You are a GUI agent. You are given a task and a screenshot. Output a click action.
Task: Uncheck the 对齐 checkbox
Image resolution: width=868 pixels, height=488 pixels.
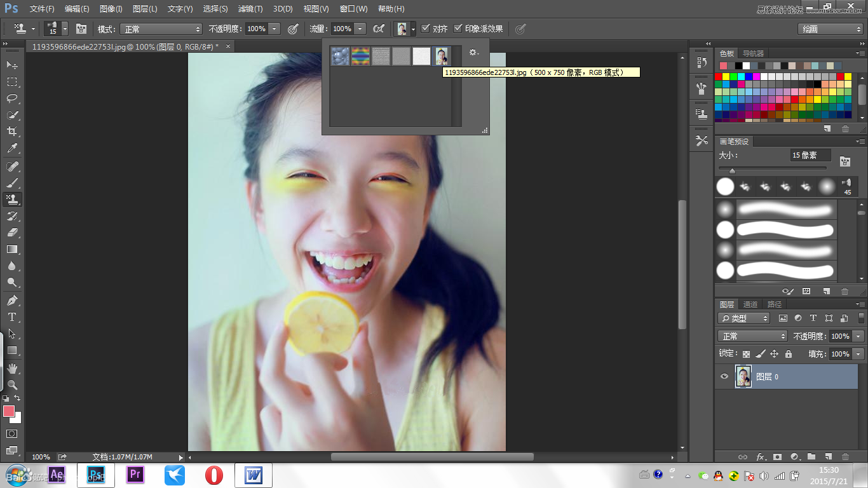click(x=426, y=29)
